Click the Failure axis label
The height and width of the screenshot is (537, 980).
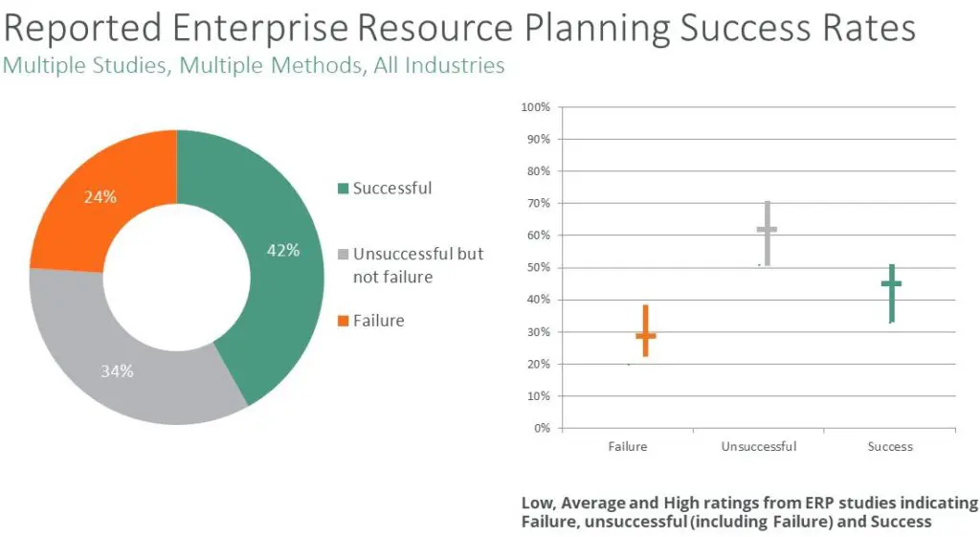tap(628, 446)
